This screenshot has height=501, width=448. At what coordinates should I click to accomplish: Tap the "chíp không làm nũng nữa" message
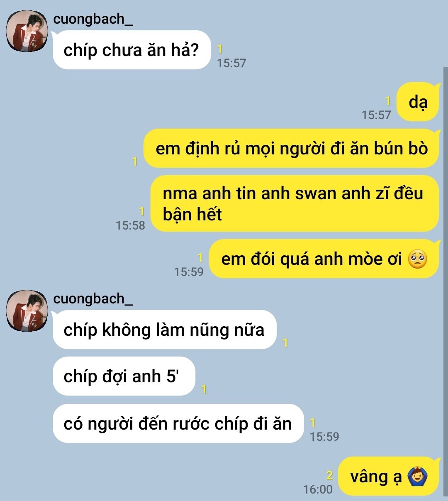tap(164, 330)
